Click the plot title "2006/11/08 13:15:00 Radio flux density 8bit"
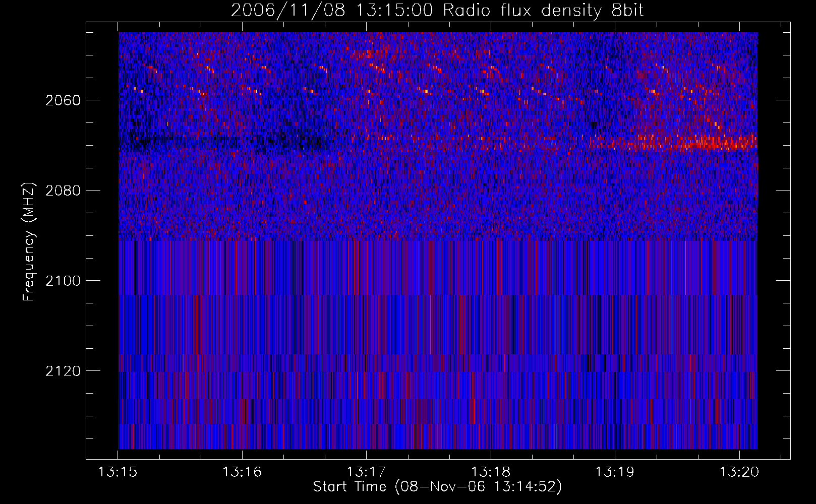The image size is (816, 504). (x=437, y=11)
